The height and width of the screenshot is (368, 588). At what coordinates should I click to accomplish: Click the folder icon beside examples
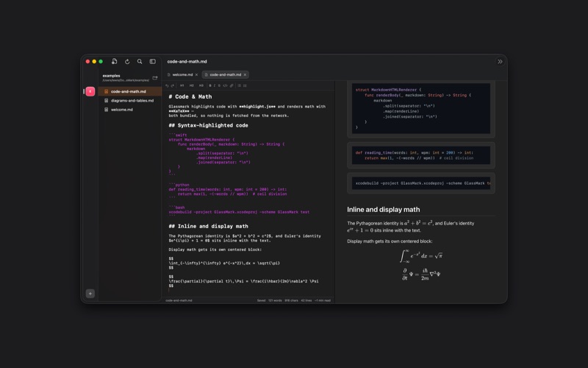[x=155, y=78]
